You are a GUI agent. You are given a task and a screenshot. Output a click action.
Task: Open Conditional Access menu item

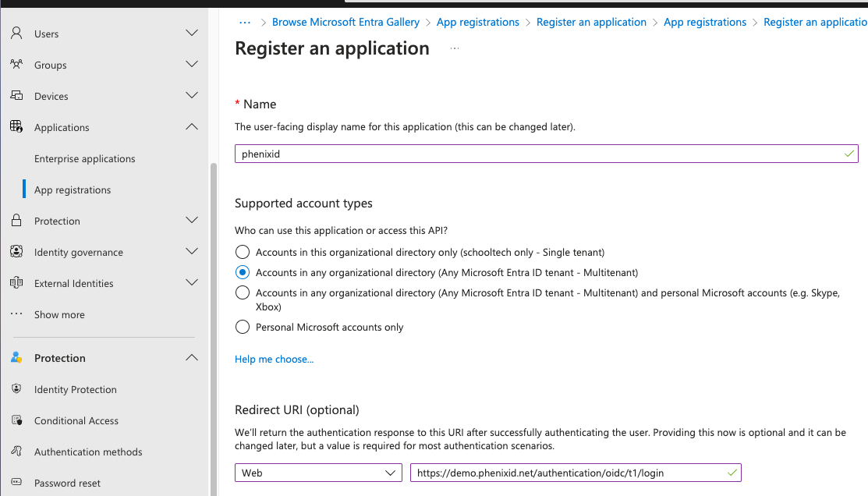[x=76, y=420]
